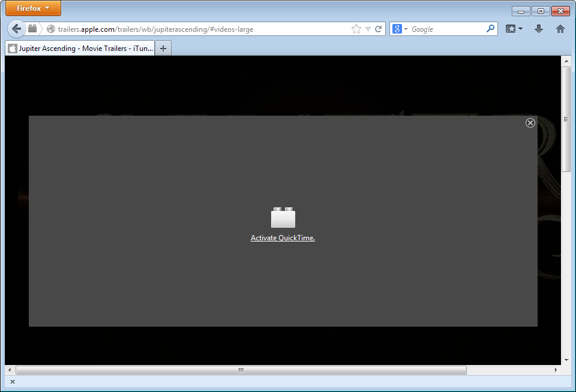576x392 pixels.
Task: Bookmark this page with the star icon
Action: 356,29
